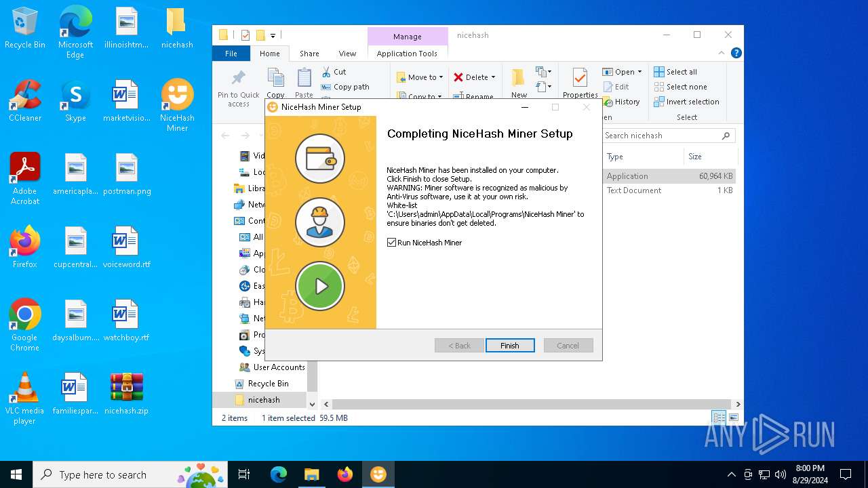Click the Cut command in the ribbon
The image size is (868, 488).
pyautogui.click(x=334, y=72)
